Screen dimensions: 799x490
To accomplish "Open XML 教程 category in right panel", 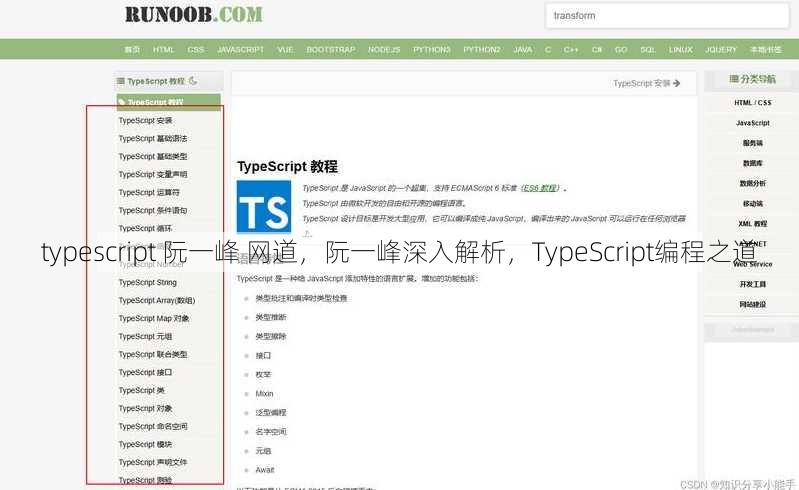I will tap(753, 224).
